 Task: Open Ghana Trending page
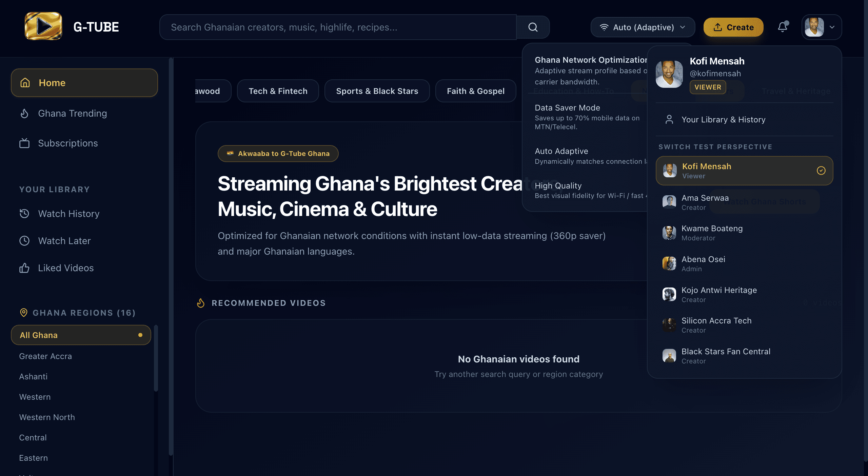coord(84,113)
